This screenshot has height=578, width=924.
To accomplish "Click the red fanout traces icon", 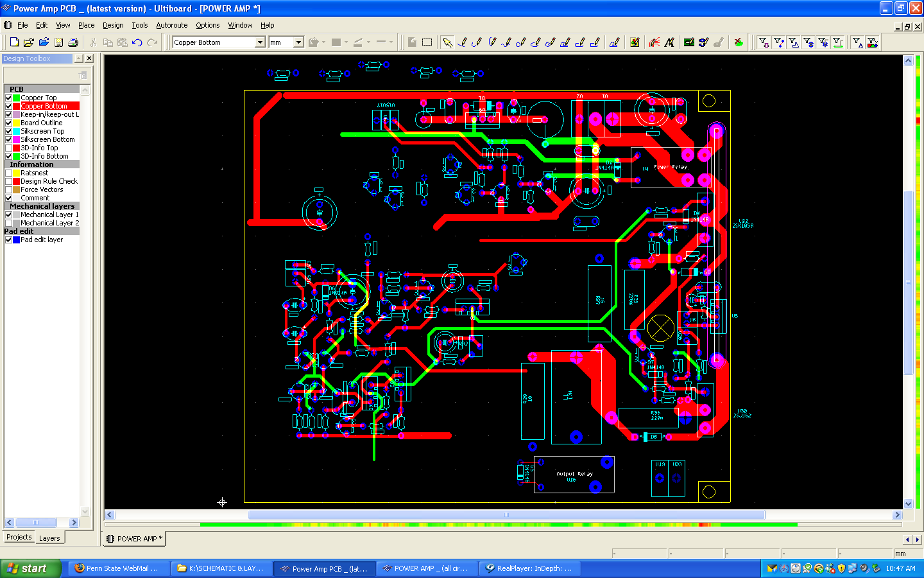I will coord(654,42).
